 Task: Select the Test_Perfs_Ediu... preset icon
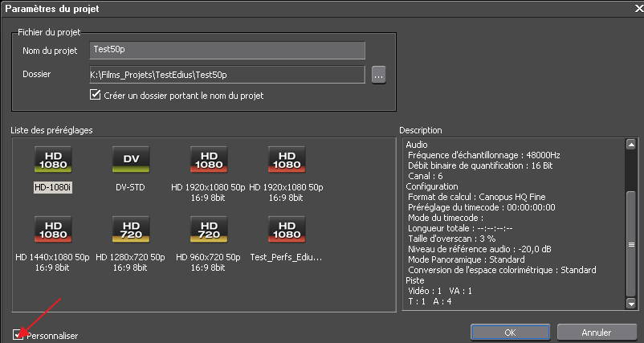[x=287, y=229]
